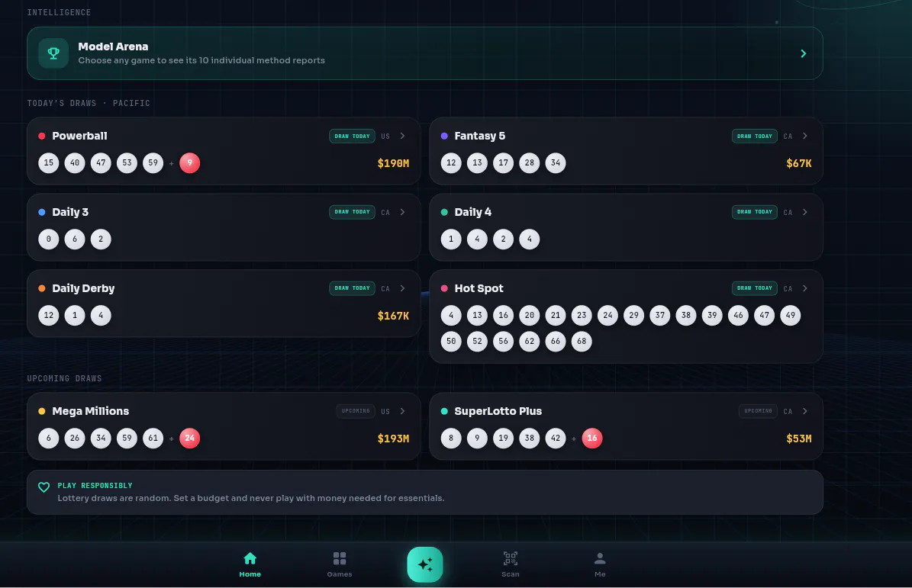Click the Me person icon
Image resolution: width=912 pixels, height=588 pixels.
tap(600, 558)
